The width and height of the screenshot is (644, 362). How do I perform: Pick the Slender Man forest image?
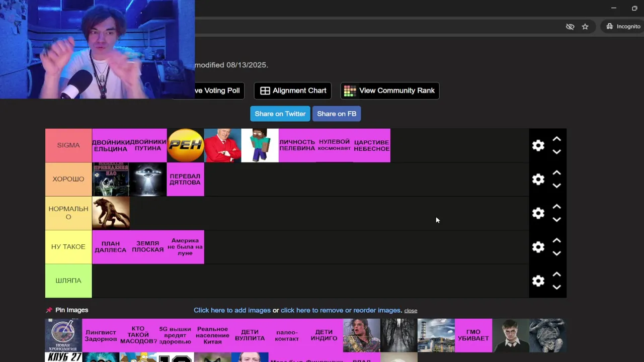[x=398, y=335]
